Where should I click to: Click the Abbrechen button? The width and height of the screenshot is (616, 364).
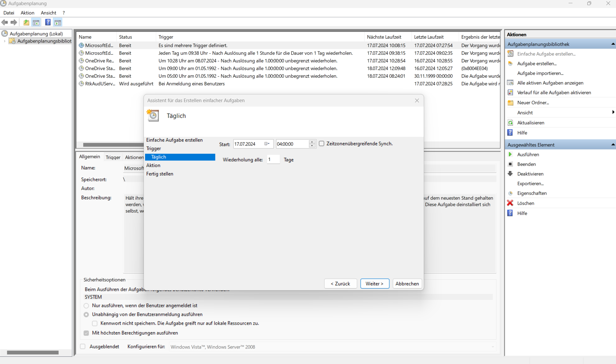coord(407,284)
